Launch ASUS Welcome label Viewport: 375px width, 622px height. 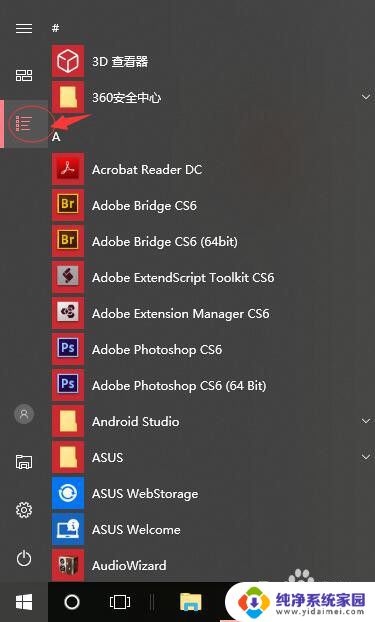[x=136, y=530]
